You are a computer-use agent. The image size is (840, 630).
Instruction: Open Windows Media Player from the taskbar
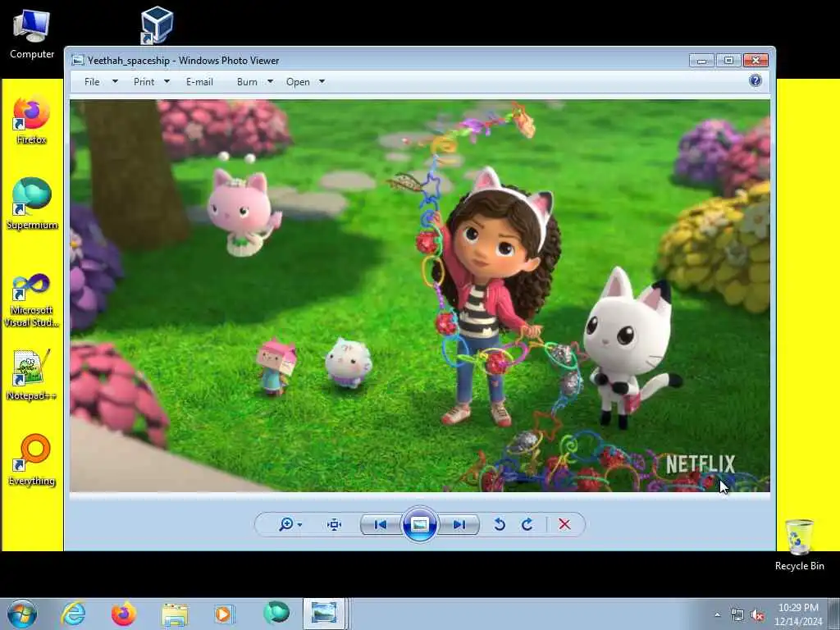[x=225, y=614]
